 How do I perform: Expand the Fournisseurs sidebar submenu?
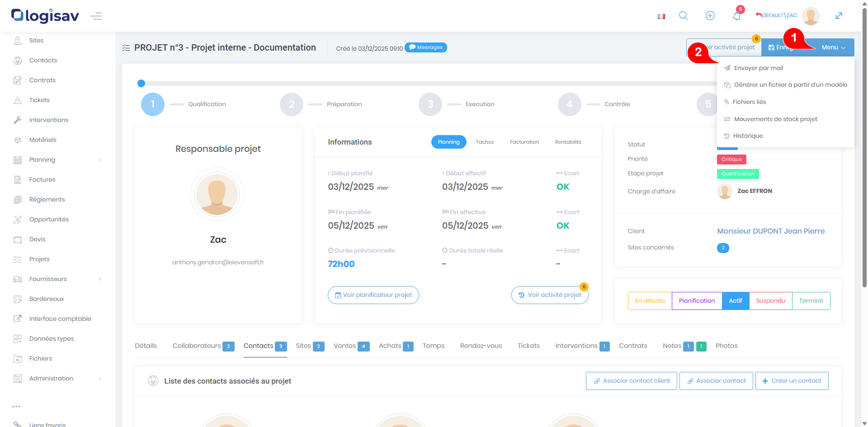coord(100,279)
